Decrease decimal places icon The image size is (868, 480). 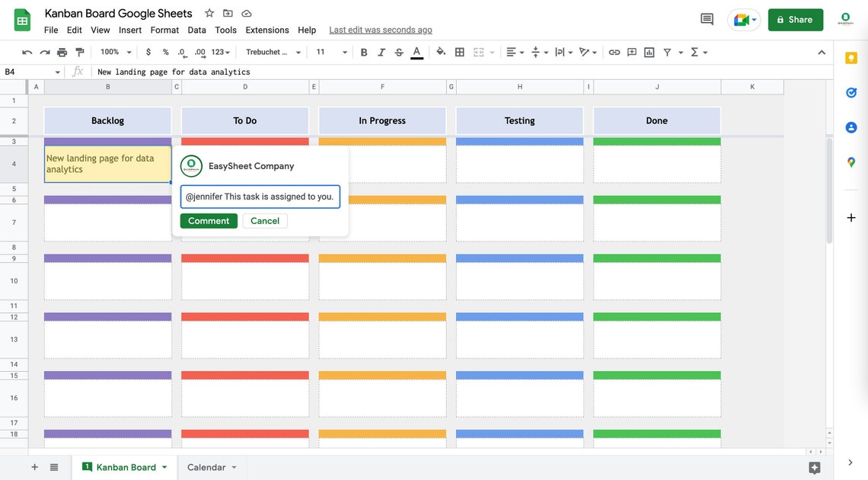tap(181, 52)
